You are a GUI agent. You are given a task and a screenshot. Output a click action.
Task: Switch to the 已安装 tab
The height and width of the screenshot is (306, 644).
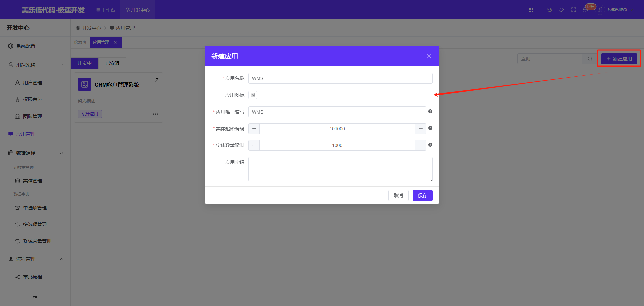pyautogui.click(x=112, y=63)
